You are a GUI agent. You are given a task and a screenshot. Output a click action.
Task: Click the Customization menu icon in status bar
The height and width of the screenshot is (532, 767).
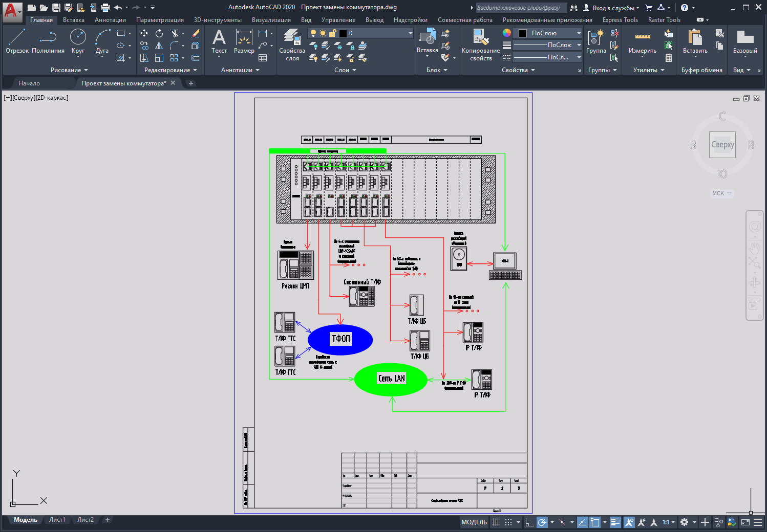[x=758, y=522]
